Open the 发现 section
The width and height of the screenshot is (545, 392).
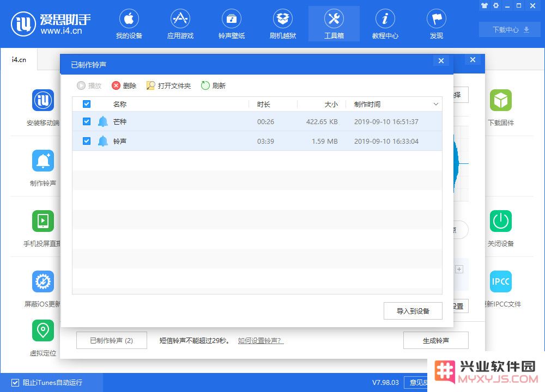436,24
